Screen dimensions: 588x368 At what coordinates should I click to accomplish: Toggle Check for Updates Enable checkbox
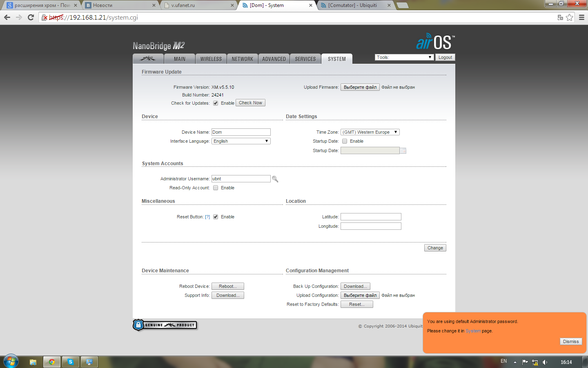(216, 103)
